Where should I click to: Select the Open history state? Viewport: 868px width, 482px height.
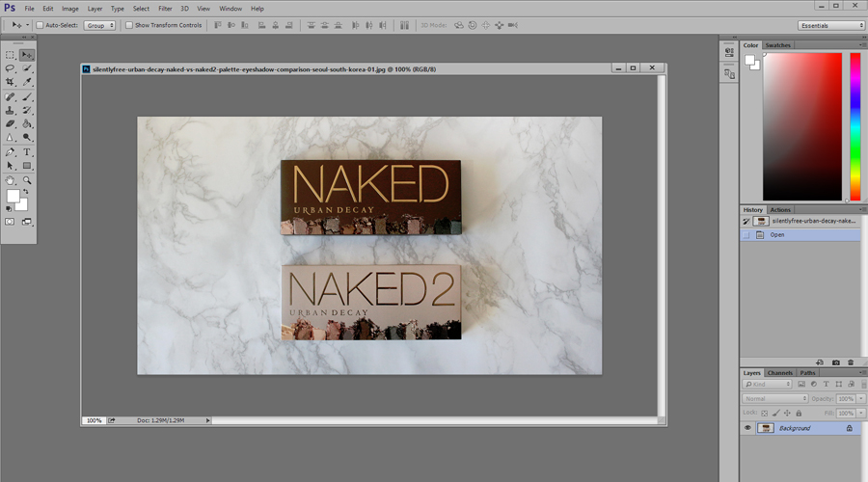pos(776,234)
